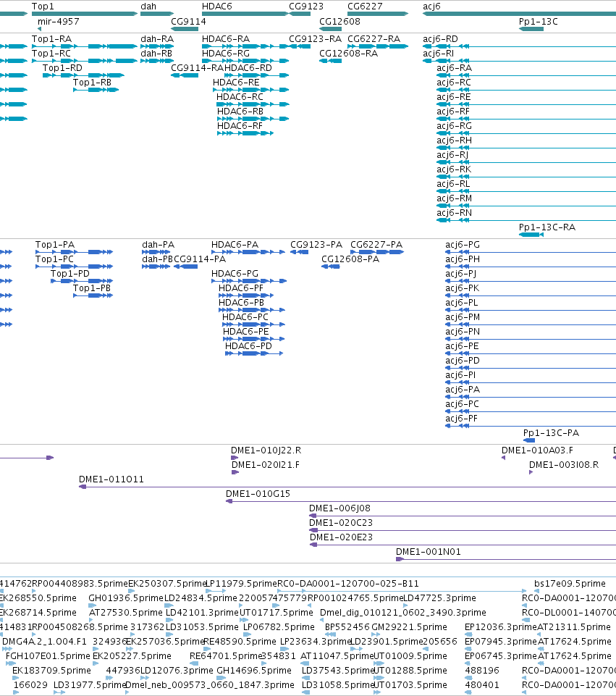Select the acj6-PF protein
Screen dimensions: 616x696
(531, 426)
